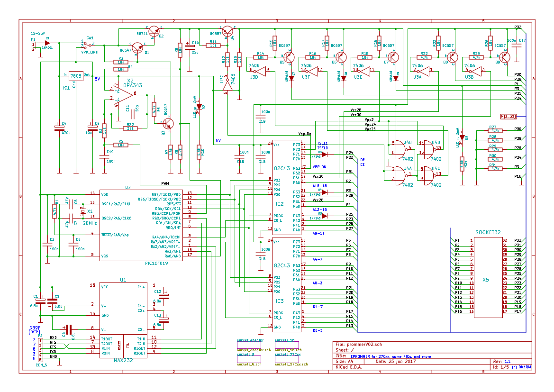Open the sockets_8 hierarchical sheet
Viewport: 554px width, 392px height.
pyautogui.click(x=249, y=359)
